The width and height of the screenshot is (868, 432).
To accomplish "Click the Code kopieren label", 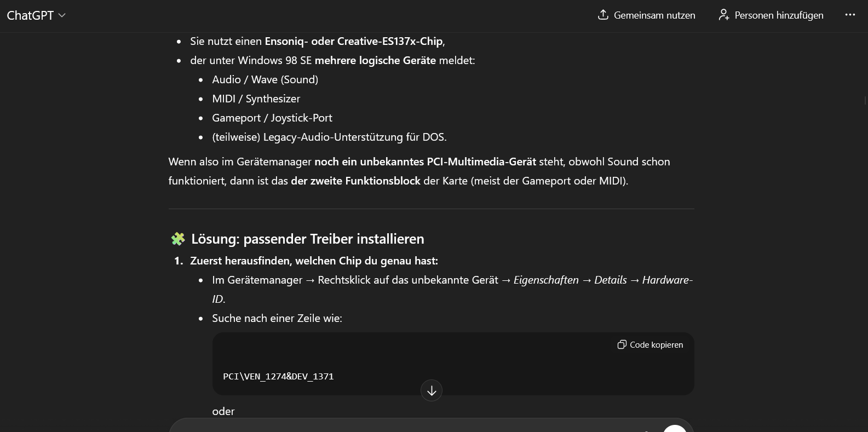I will 656,344.
